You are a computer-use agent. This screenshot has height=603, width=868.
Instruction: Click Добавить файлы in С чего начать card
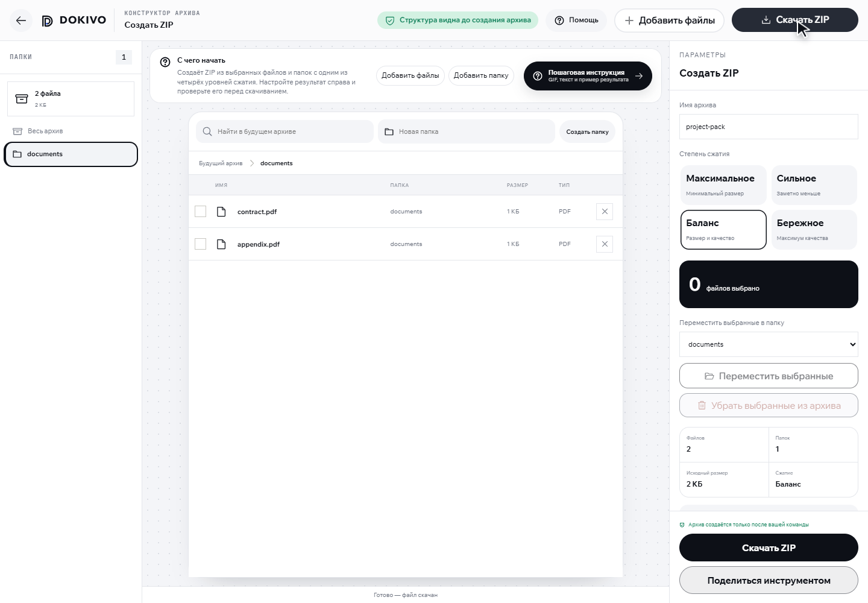tap(410, 75)
